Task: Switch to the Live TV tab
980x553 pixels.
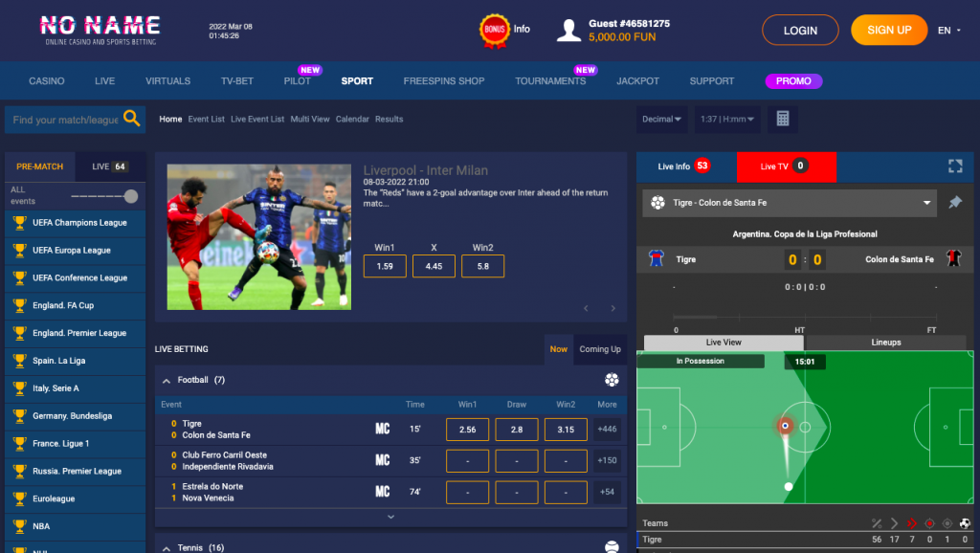Action: pyautogui.click(x=787, y=166)
